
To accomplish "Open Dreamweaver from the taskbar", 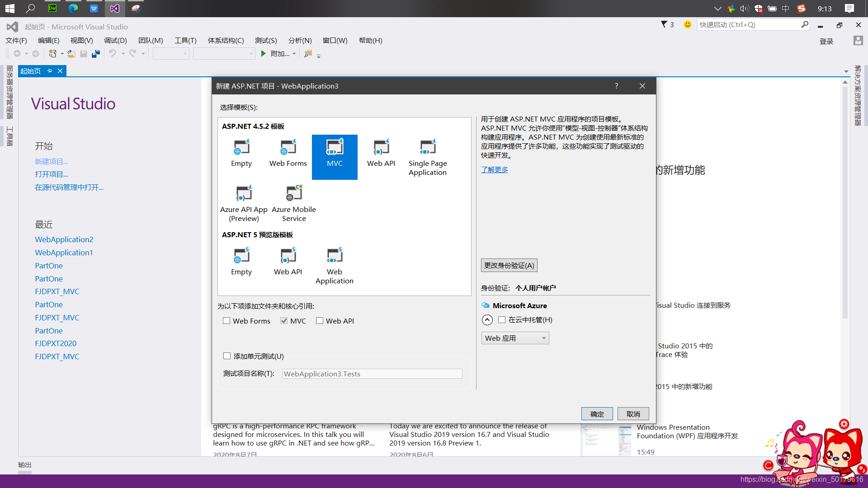I will tap(52, 8).
